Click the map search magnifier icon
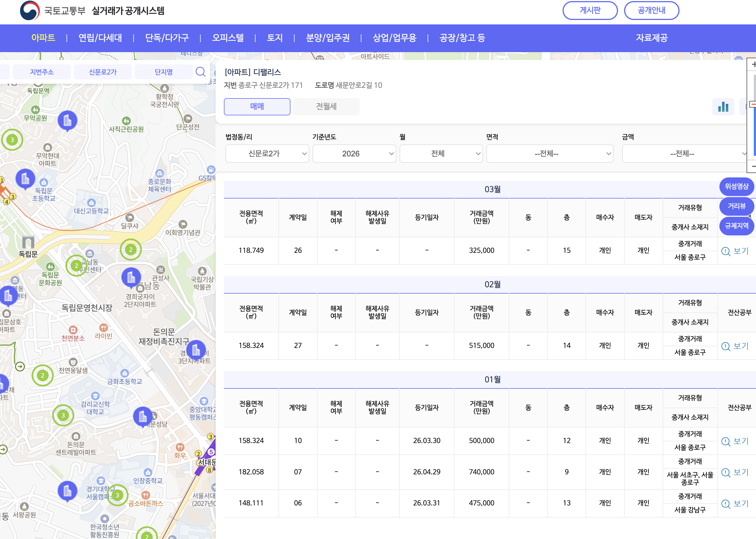Image resolution: width=756 pixels, height=539 pixels. pyautogui.click(x=200, y=72)
